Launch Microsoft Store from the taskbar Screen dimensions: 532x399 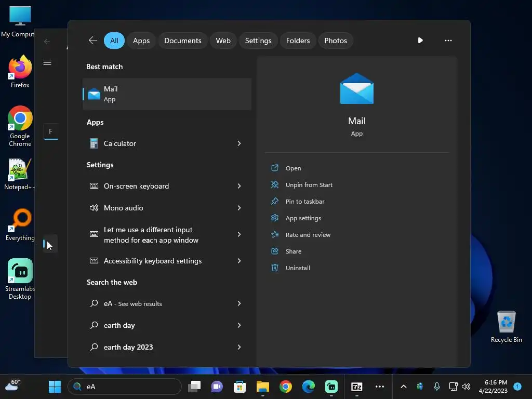pos(240,387)
